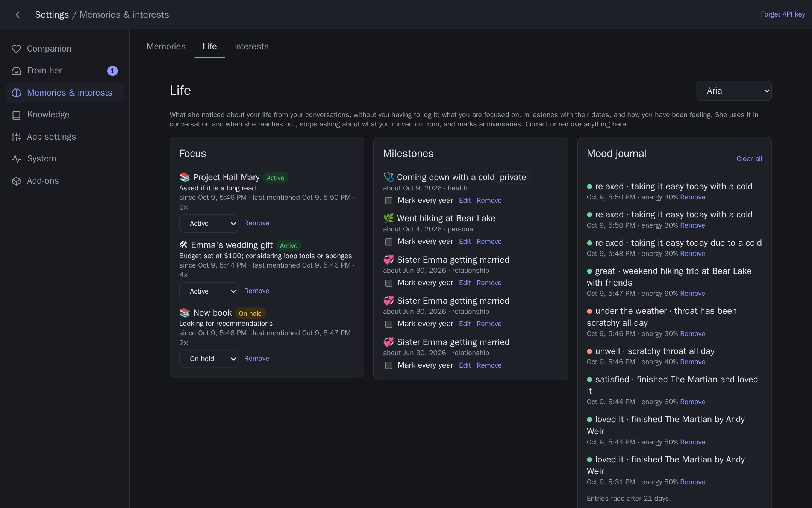
Task: Open the New book On hold dropdown
Action: tap(209, 359)
